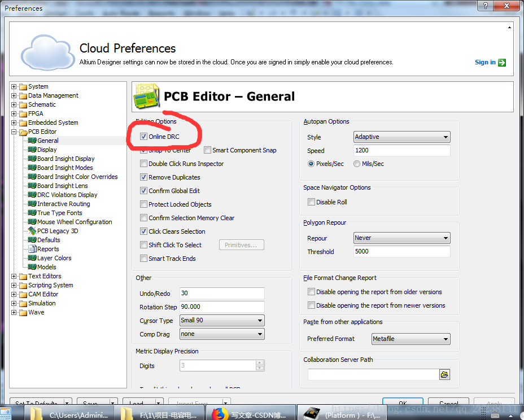Enable Double Click Runs Inspector
Image resolution: width=524 pixels, height=420 pixels.
[x=143, y=163]
